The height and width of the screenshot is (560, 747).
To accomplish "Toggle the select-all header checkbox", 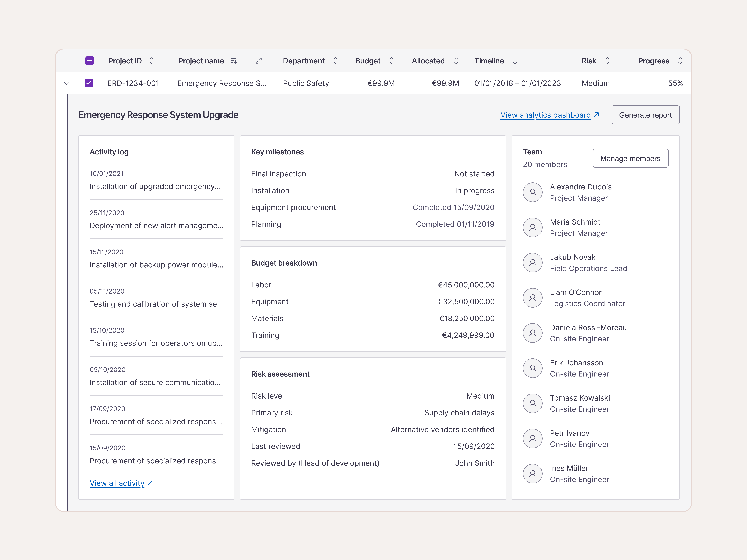I will (90, 61).
